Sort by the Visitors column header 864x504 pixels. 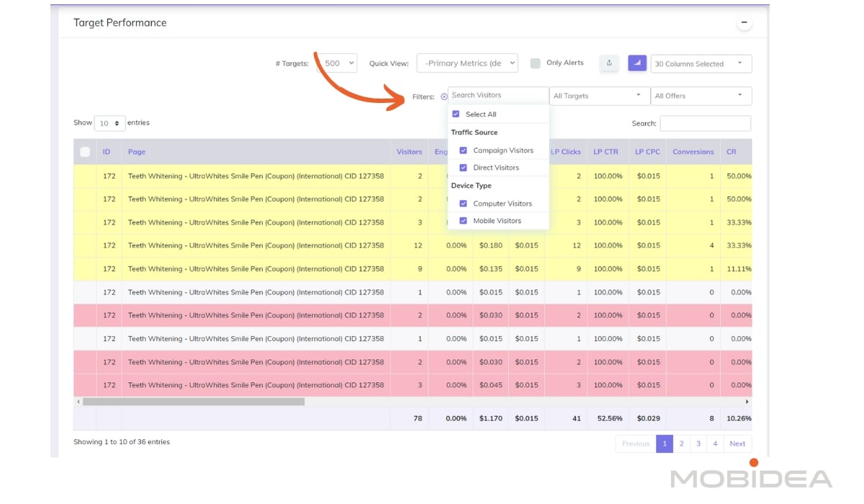click(409, 152)
